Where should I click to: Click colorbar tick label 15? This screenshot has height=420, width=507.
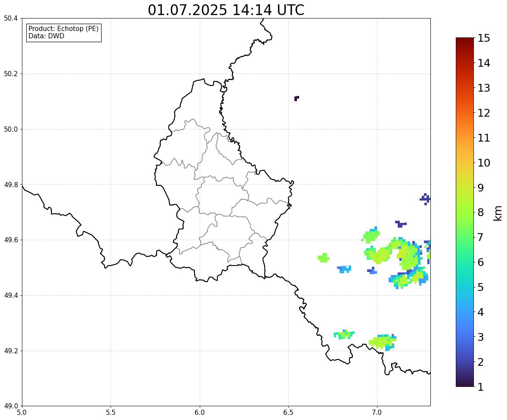point(484,38)
